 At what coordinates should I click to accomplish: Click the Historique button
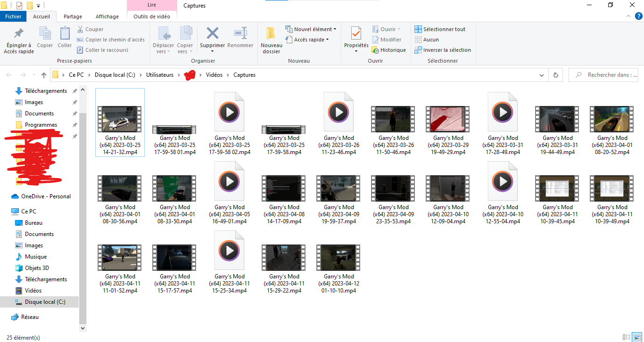pos(389,50)
